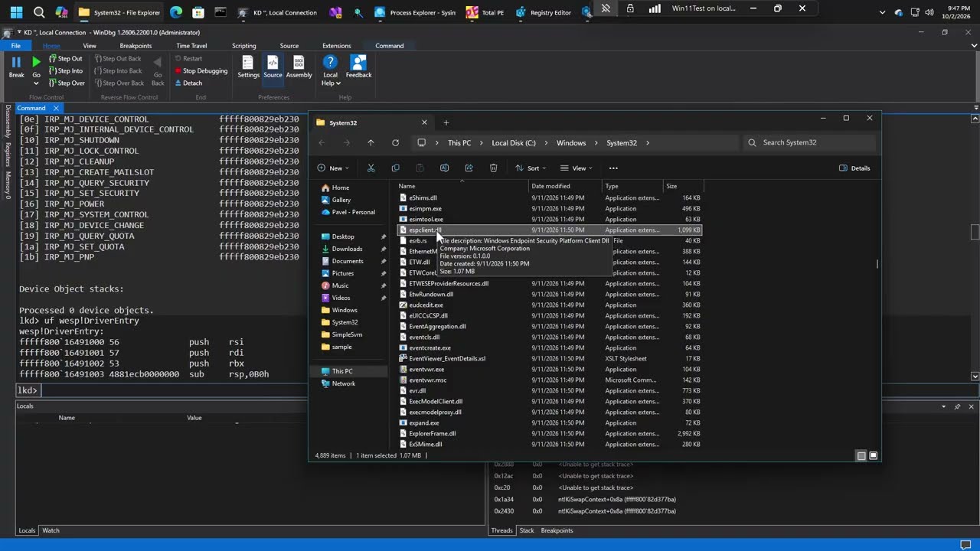Open Locals panel options dropdown arrow

(x=943, y=406)
